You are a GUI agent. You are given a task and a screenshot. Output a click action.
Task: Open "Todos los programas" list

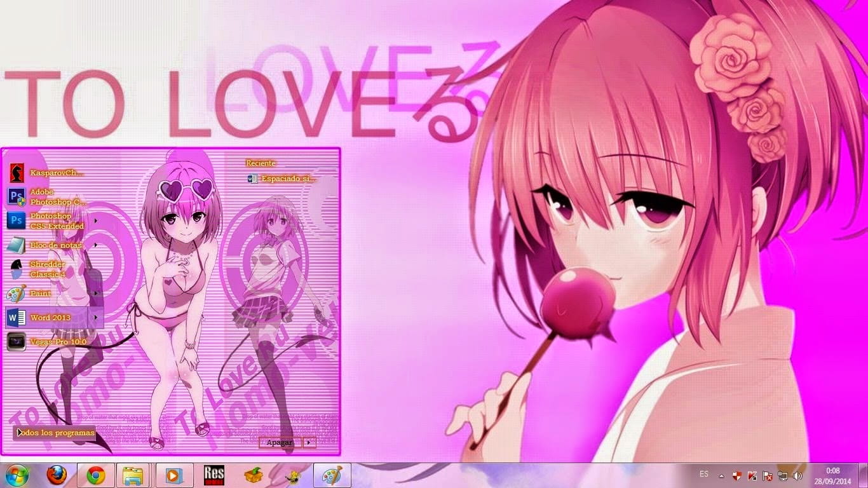tap(55, 433)
